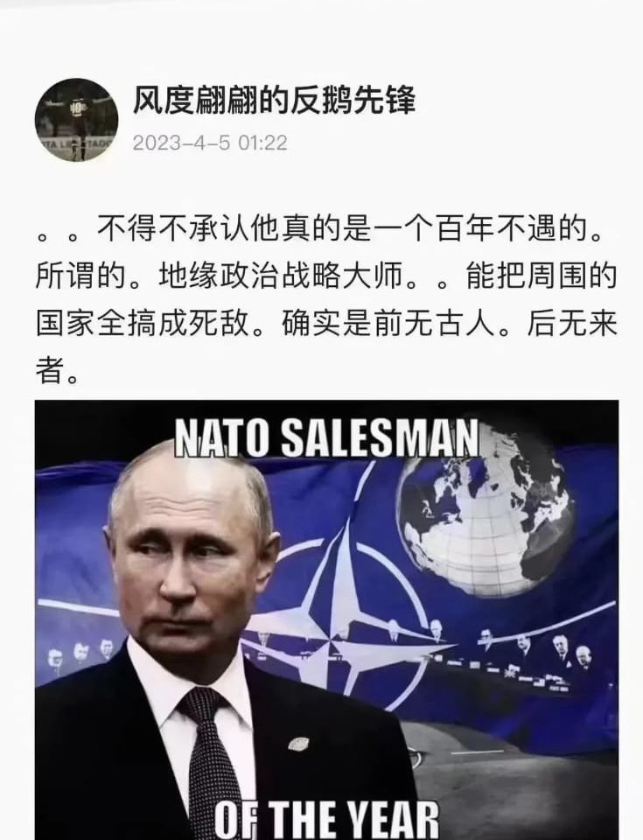The width and height of the screenshot is (643, 840).
Task: Click the phrase 百年不遇的 in the first line
Action: 511,230
